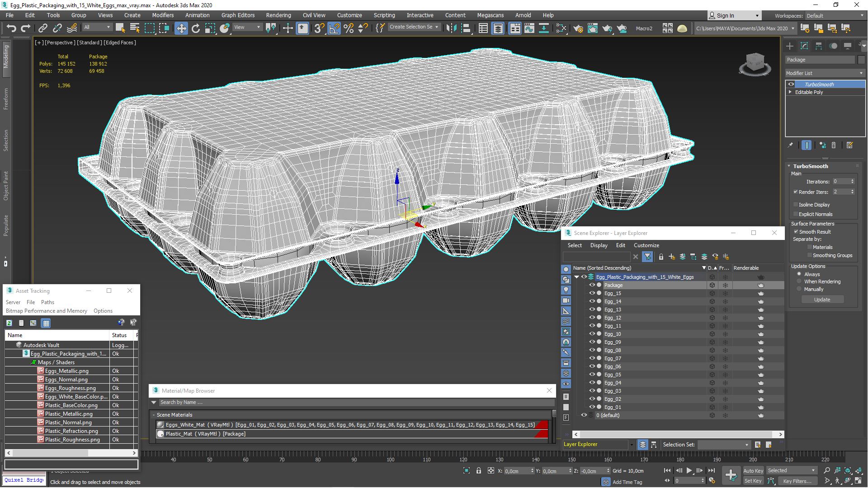Click the Configure Modifier Sets icon
Viewport: 868px width, 488px height.
849,145
